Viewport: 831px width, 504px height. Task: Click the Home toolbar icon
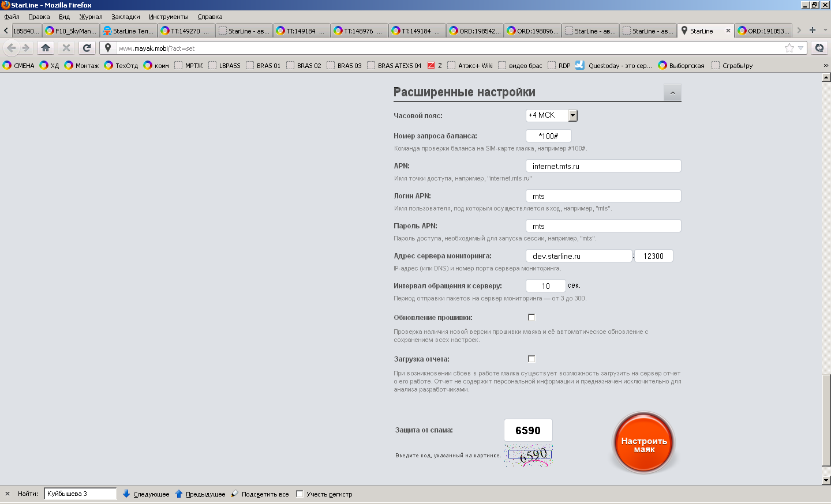pos(46,48)
